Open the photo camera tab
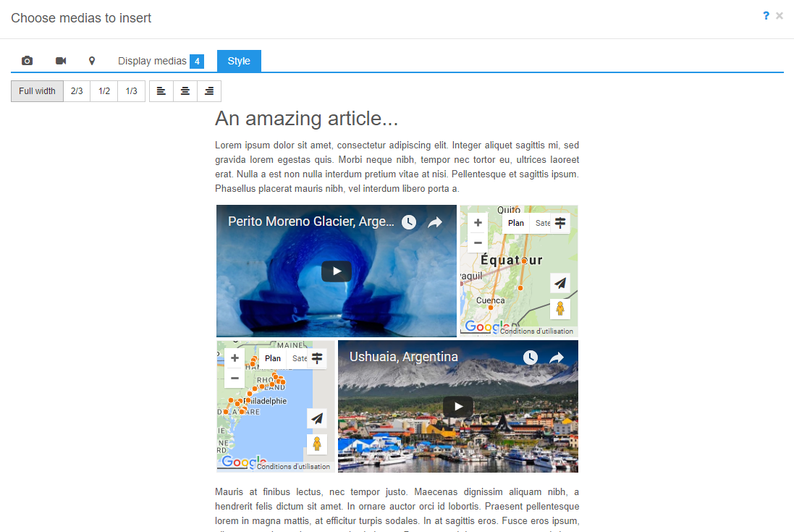 point(28,61)
